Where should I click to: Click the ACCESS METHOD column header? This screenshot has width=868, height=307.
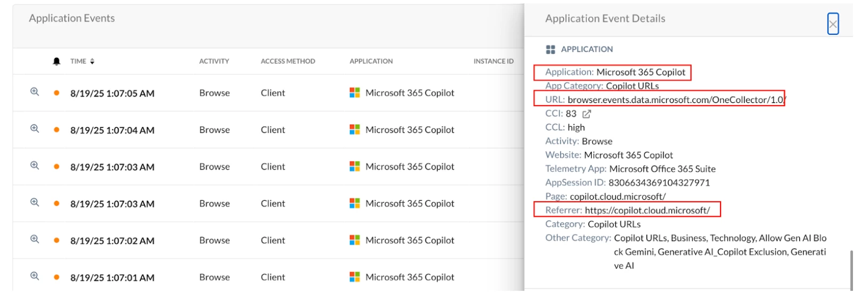[288, 61]
